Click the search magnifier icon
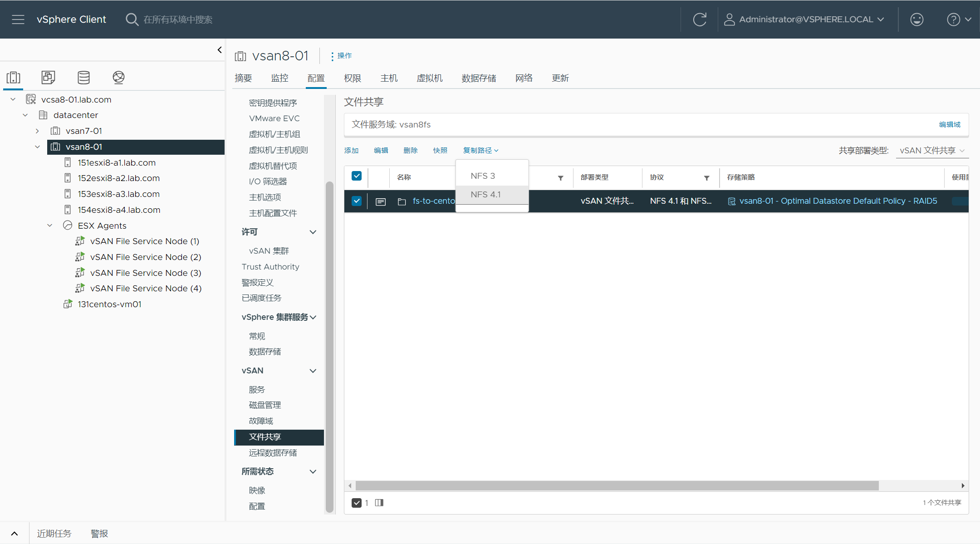The height and width of the screenshot is (544, 980). (132, 20)
